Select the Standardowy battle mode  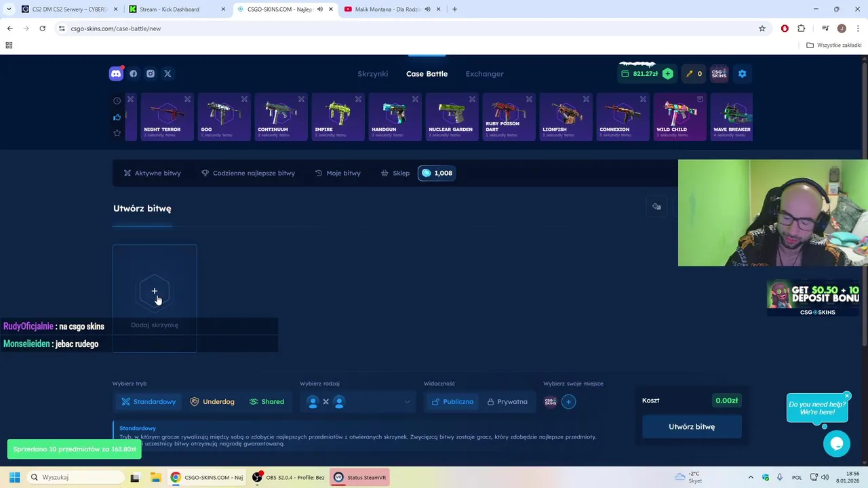click(x=149, y=402)
